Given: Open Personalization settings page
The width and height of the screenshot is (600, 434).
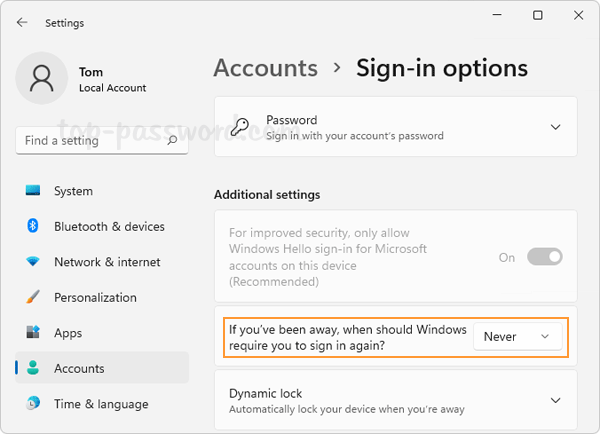Looking at the screenshot, I should coord(95,297).
